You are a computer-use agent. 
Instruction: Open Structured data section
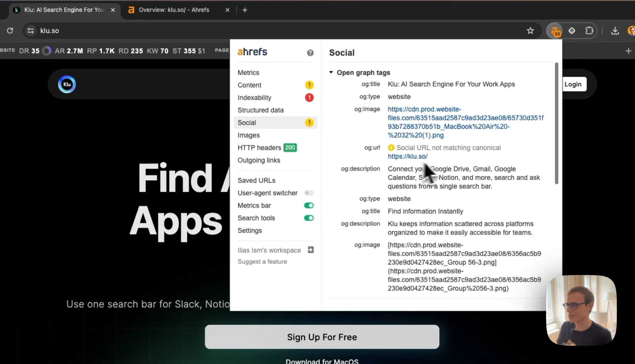point(275,110)
